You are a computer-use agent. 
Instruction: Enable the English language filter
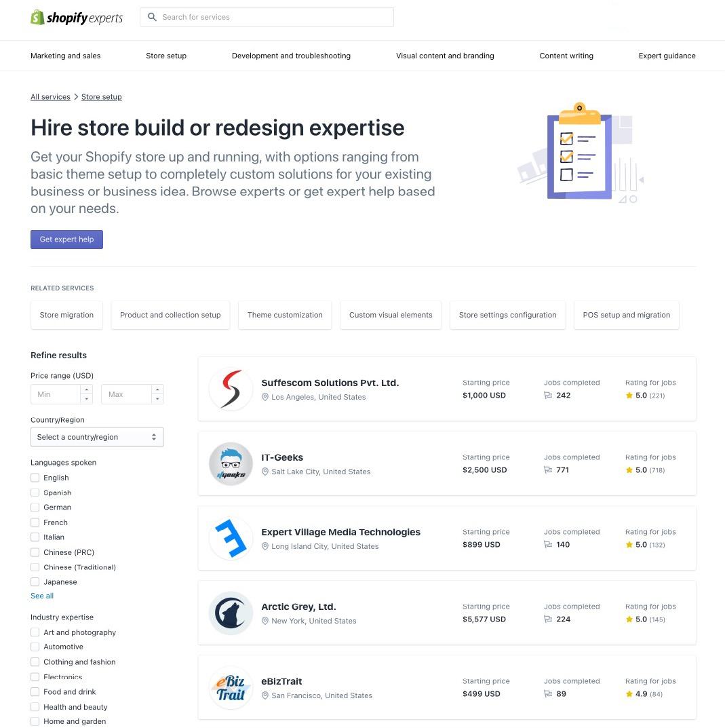pyautogui.click(x=35, y=478)
